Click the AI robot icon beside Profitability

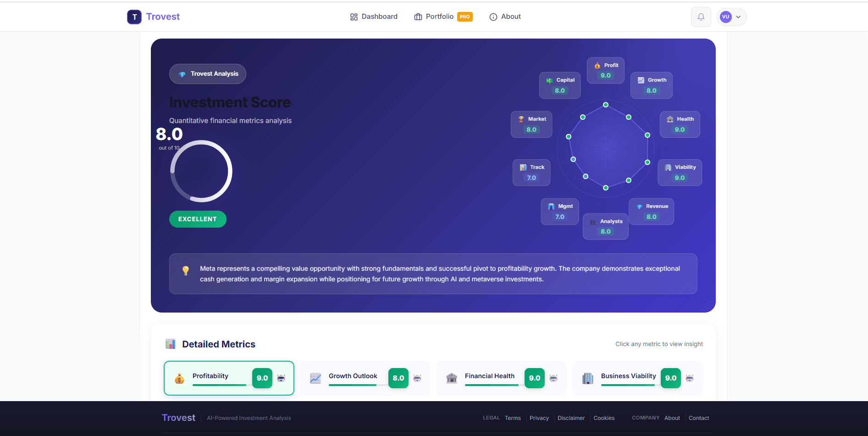280,378
